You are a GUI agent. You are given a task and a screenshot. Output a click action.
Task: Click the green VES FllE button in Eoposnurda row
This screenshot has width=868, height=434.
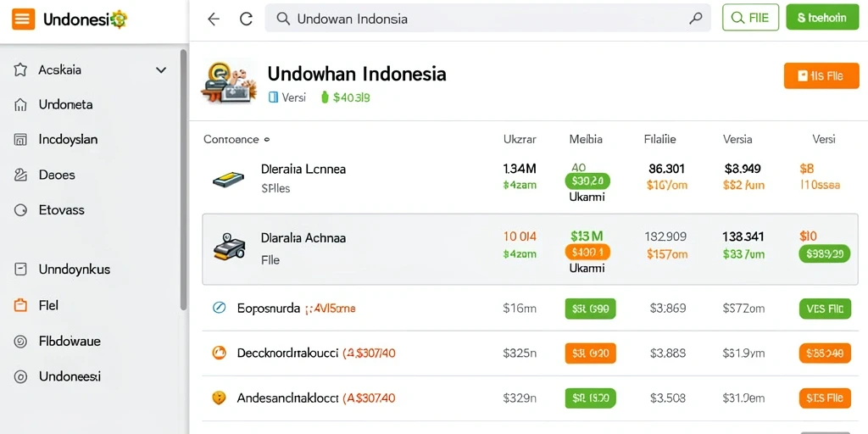(825, 309)
